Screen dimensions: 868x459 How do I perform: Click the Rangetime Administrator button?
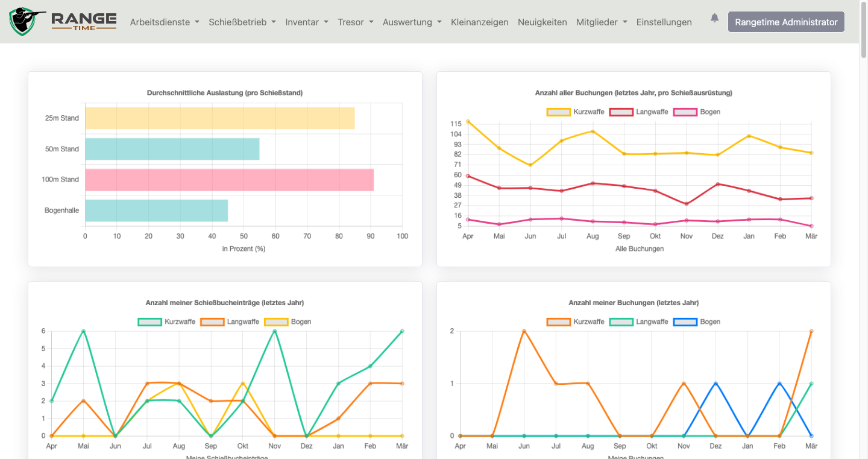[x=786, y=22]
